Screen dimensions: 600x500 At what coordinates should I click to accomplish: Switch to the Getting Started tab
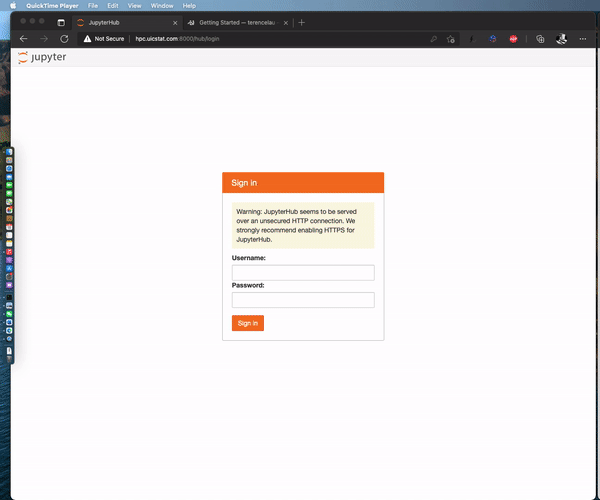coord(237,23)
